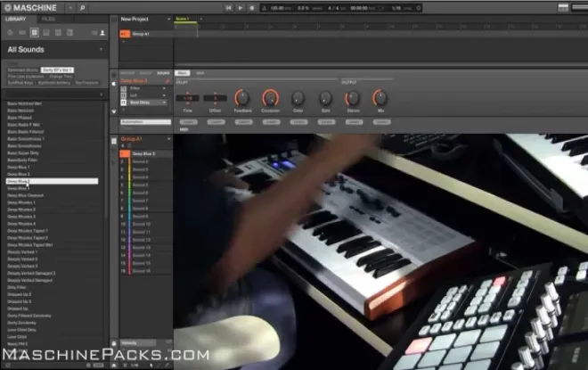Screen dimensions: 588x370
Task: Select Group A1 in the arranger
Action: 141,34
